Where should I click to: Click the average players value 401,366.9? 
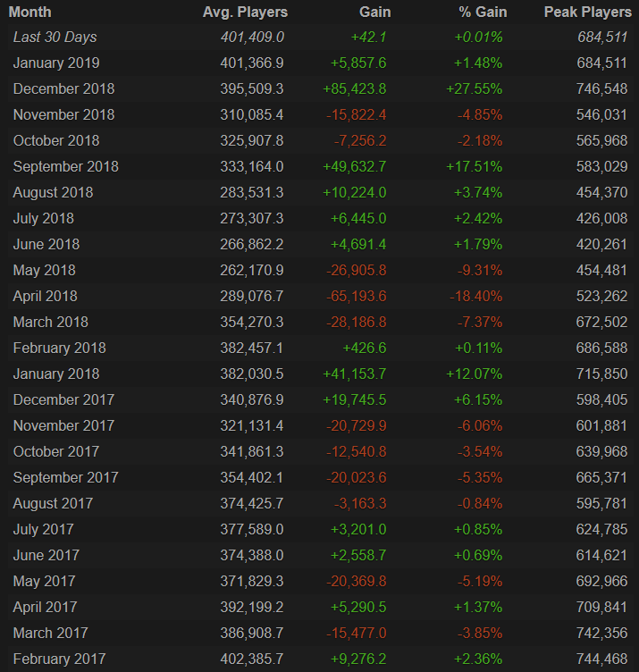(252, 63)
